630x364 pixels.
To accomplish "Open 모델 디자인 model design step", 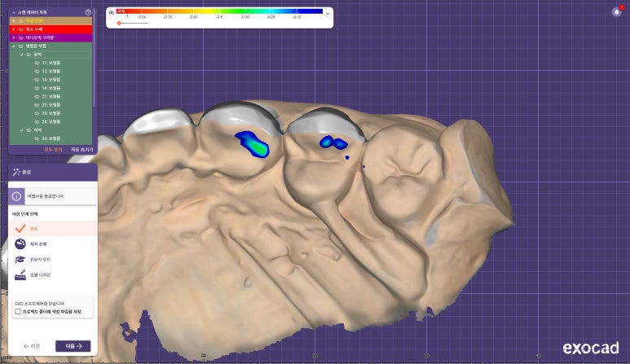I will (x=20, y=274).
